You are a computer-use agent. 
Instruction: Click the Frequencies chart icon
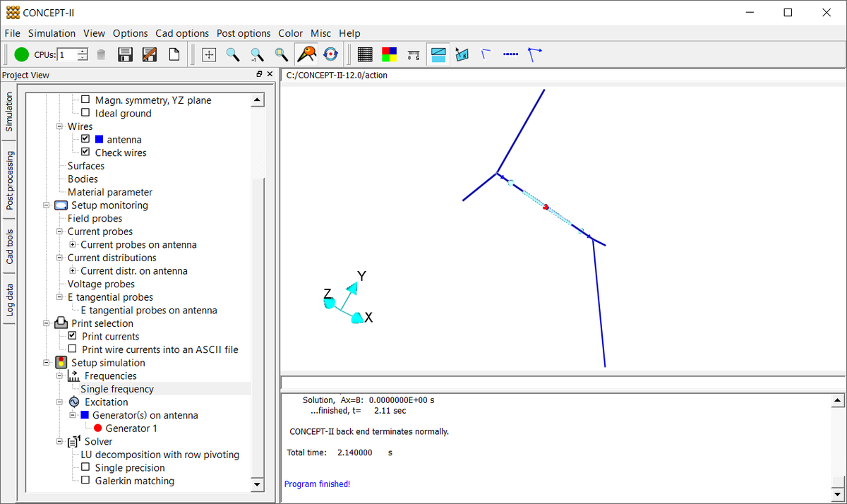73,376
